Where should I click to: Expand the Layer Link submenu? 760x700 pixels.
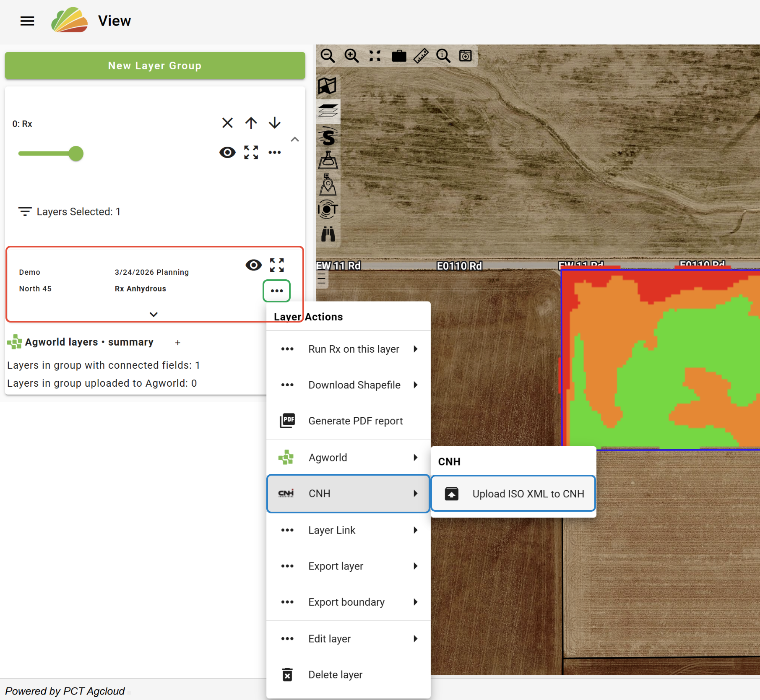click(348, 530)
